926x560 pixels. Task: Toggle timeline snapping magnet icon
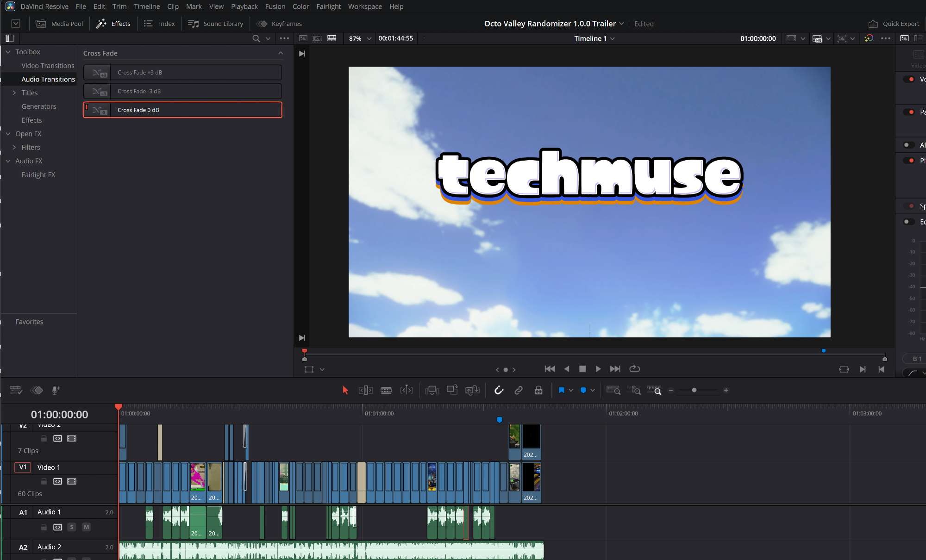click(x=499, y=390)
